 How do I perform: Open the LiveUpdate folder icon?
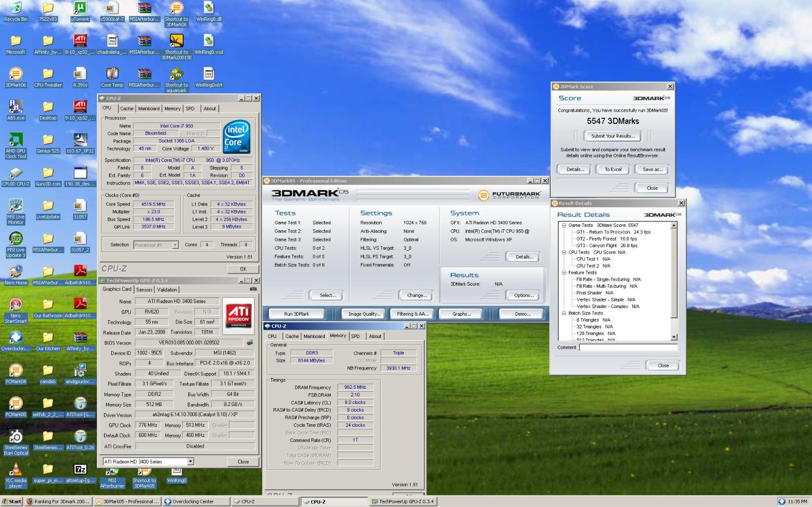coord(48,209)
